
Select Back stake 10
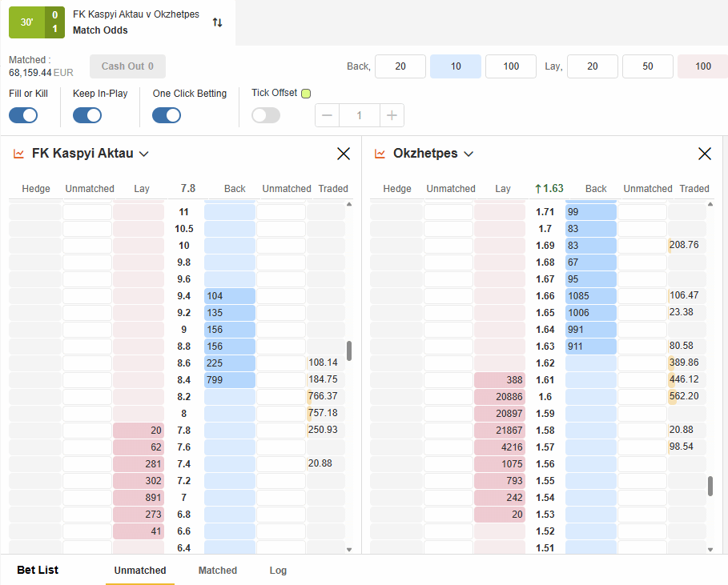point(456,66)
